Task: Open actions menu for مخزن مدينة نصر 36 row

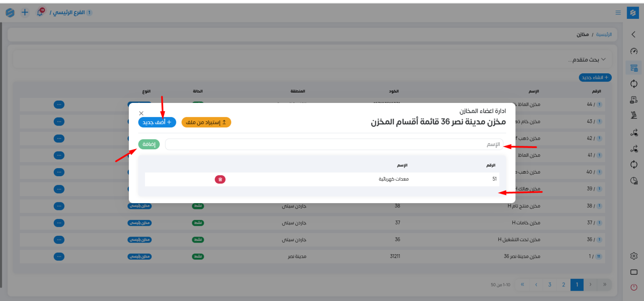Action: tap(59, 256)
